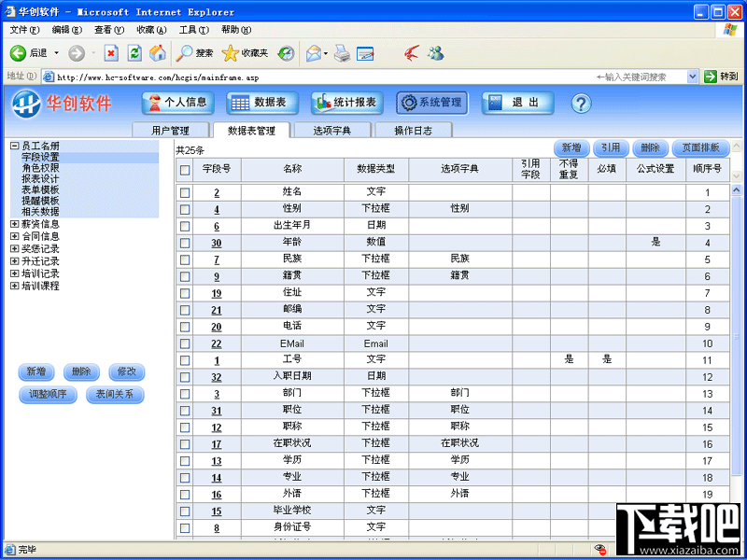Collapse the 员工名册 tree node
Screen dimensions: 747x560
[x=14, y=147]
